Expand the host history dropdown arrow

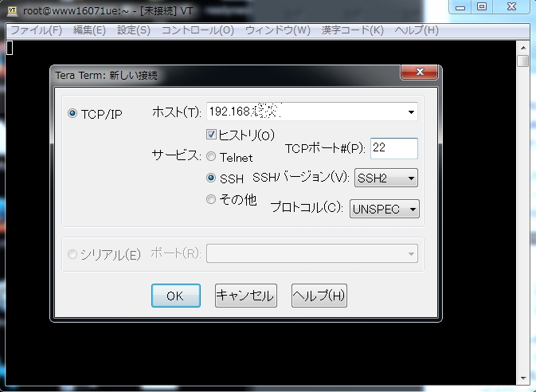[x=411, y=112]
